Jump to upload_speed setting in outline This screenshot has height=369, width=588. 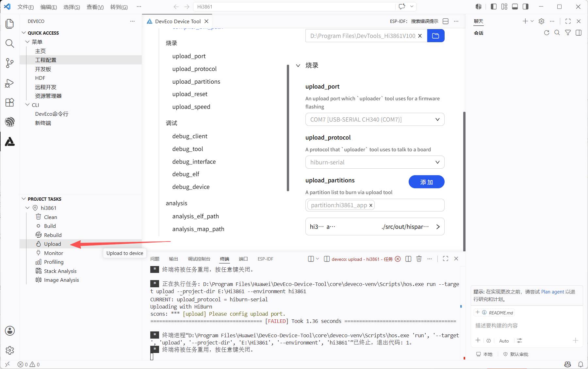point(191,107)
